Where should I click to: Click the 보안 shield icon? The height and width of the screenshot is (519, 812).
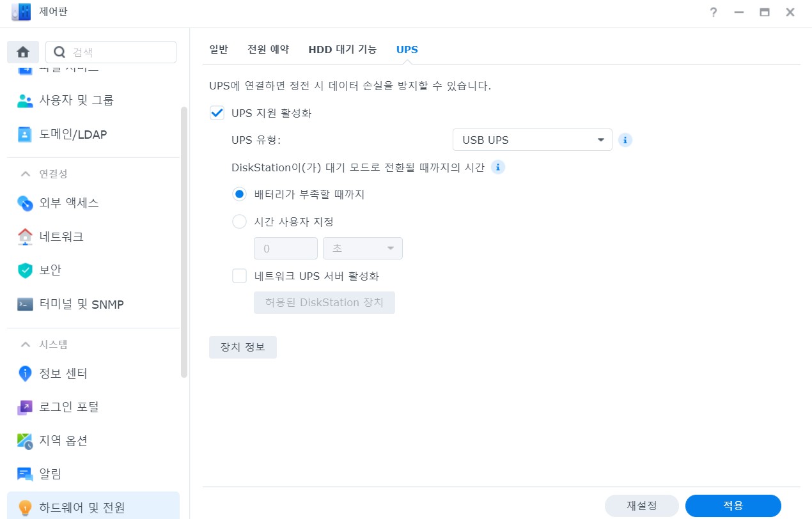coord(25,270)
